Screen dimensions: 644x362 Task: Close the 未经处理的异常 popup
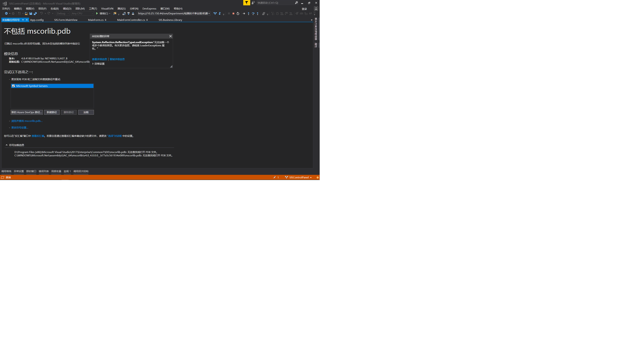pos(170,36)
